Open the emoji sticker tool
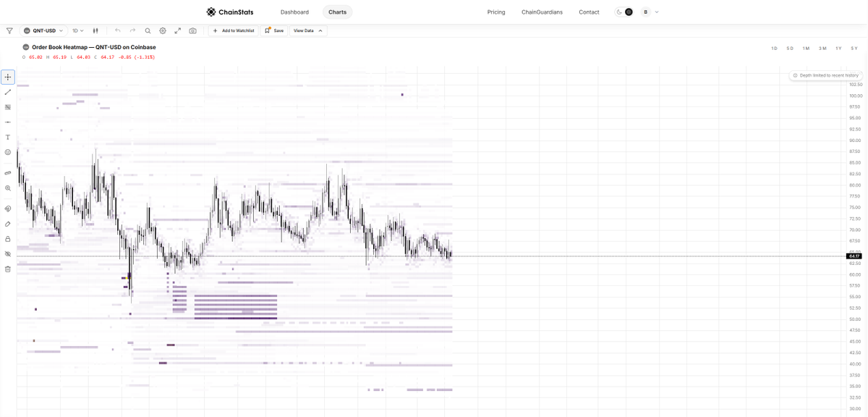Image resolution: width=868 pixels, height=417 pixels. [x=8, y=152]
